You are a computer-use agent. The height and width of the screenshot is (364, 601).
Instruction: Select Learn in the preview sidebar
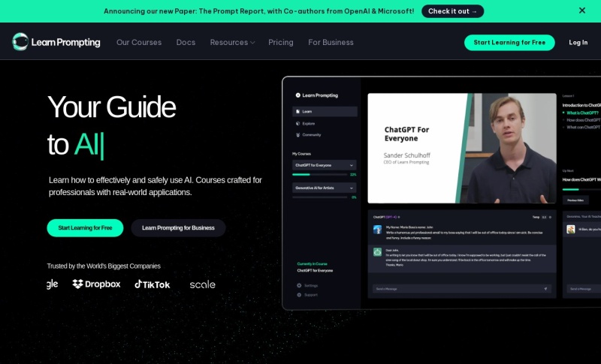click(325, 111)
